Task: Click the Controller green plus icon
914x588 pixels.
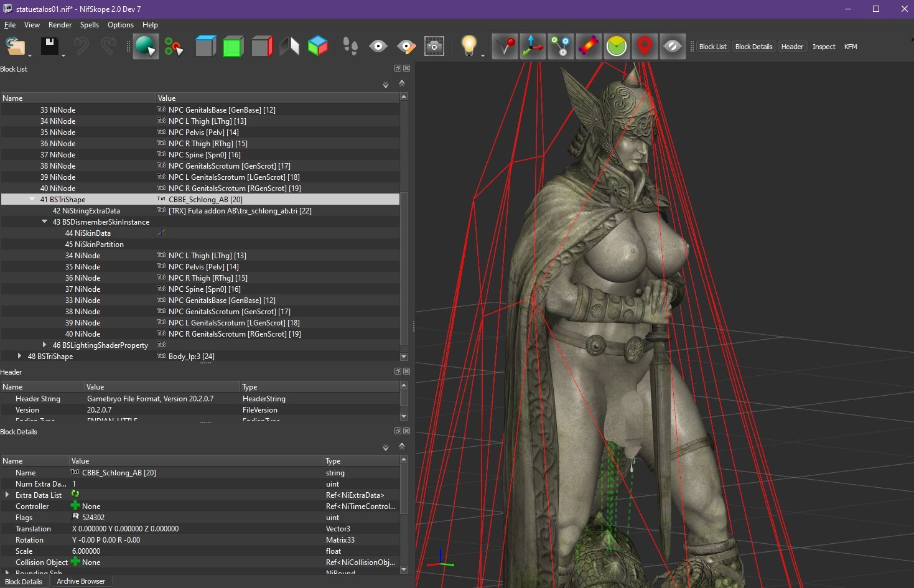Action: 75,506
